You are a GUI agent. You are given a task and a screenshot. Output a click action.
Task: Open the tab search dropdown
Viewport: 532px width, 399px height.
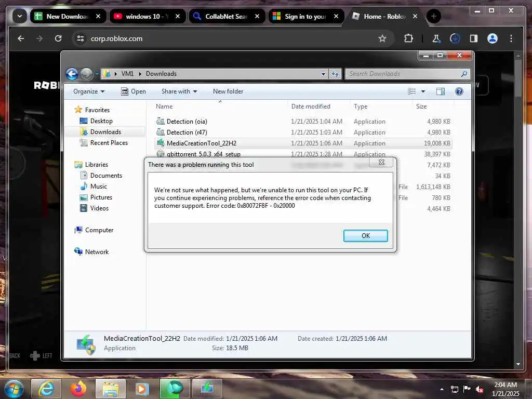pos(20,16)
